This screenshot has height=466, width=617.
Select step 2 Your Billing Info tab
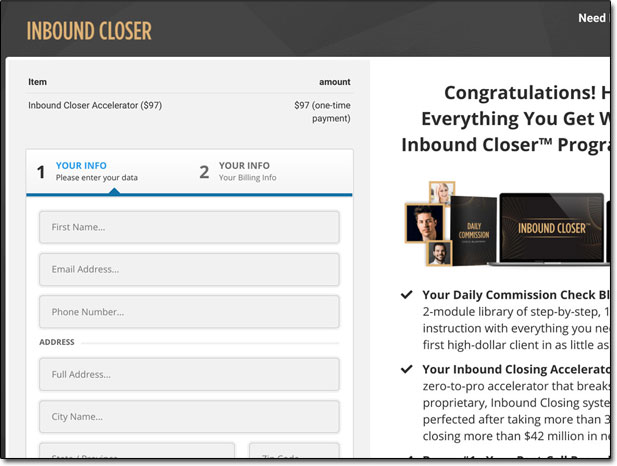coord(238,172)
